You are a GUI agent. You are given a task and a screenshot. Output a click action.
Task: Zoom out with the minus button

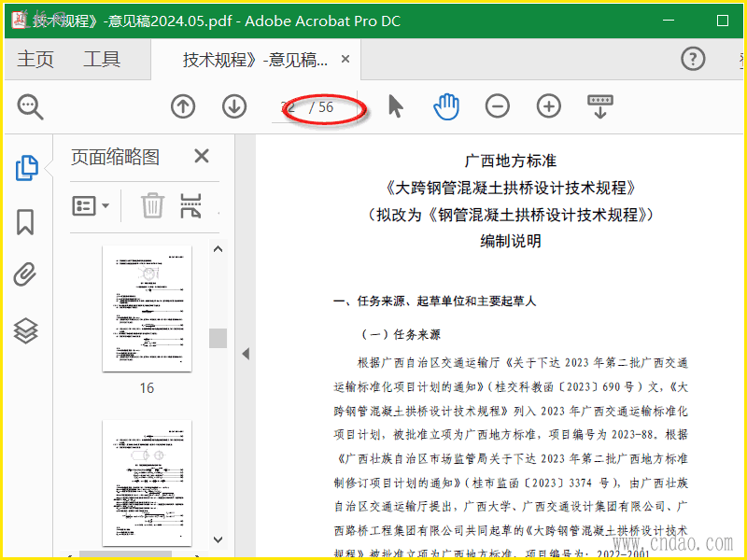pyautogui.click(x=498, y=106)
